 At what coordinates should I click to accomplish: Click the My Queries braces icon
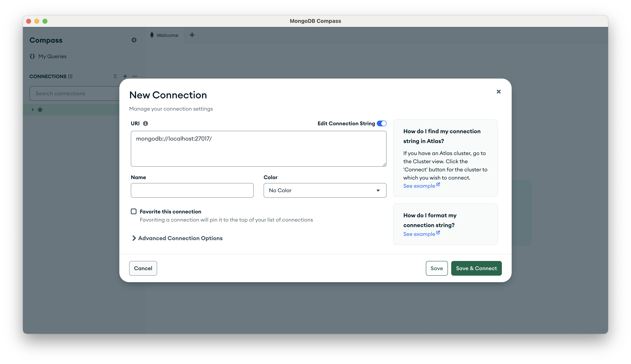pyautogui.click(x=32, y=56)
